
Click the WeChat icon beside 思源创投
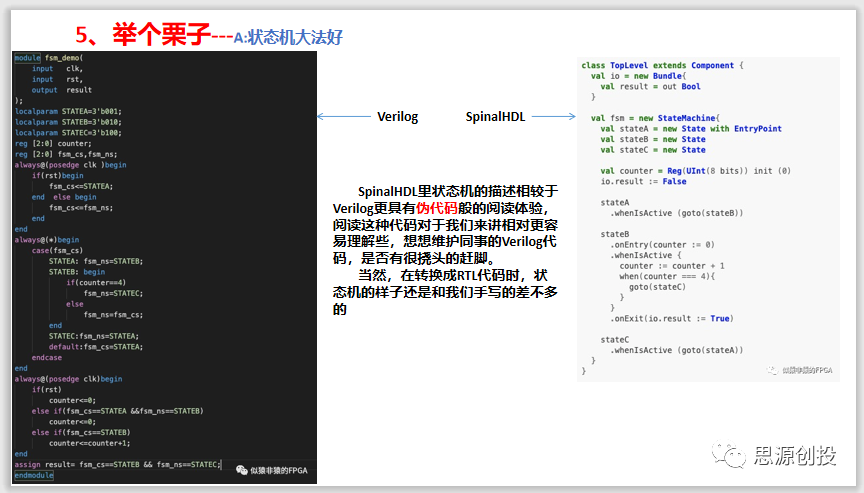click(x=728, y=455)
